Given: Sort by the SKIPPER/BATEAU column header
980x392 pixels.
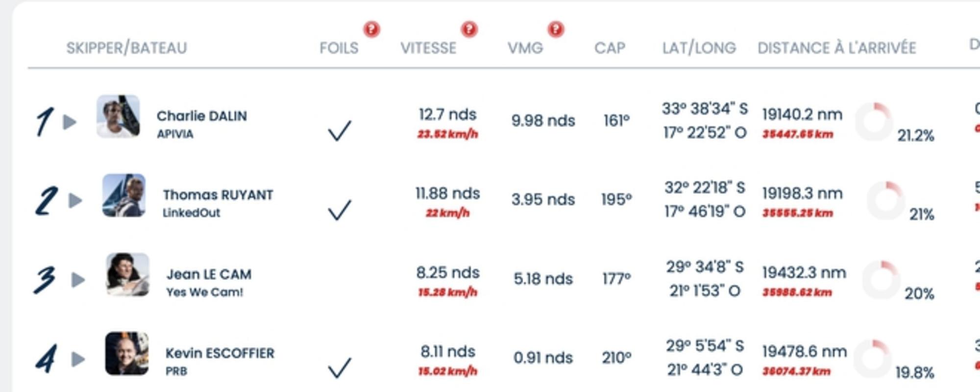Looking at the screenshot, I should [x=126, y=48].
